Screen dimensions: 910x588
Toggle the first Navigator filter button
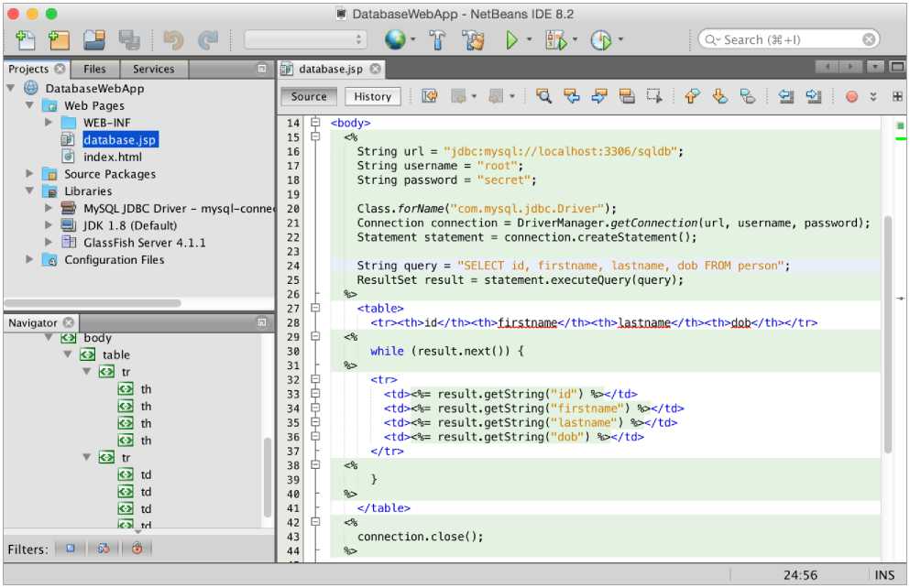(70, 549)
